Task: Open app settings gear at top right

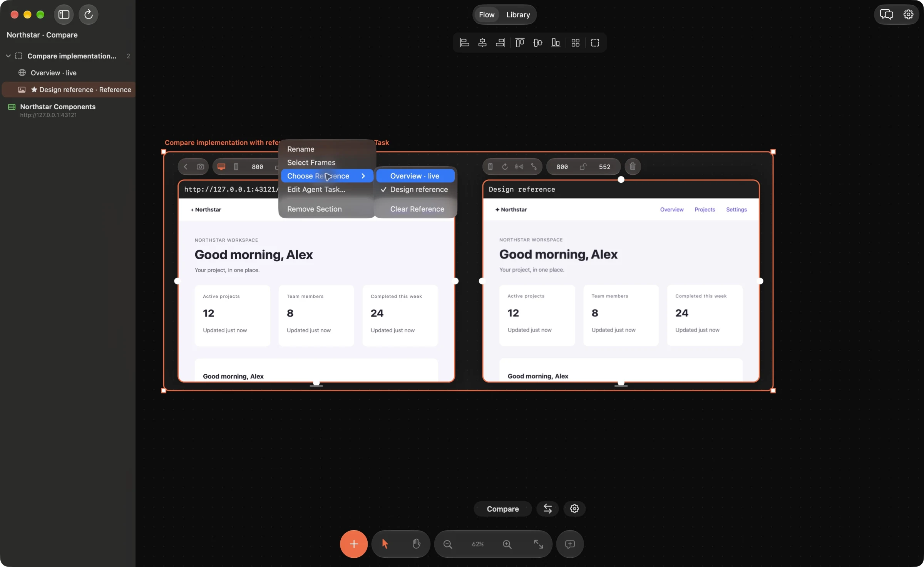Action: (x=908, y=15)
